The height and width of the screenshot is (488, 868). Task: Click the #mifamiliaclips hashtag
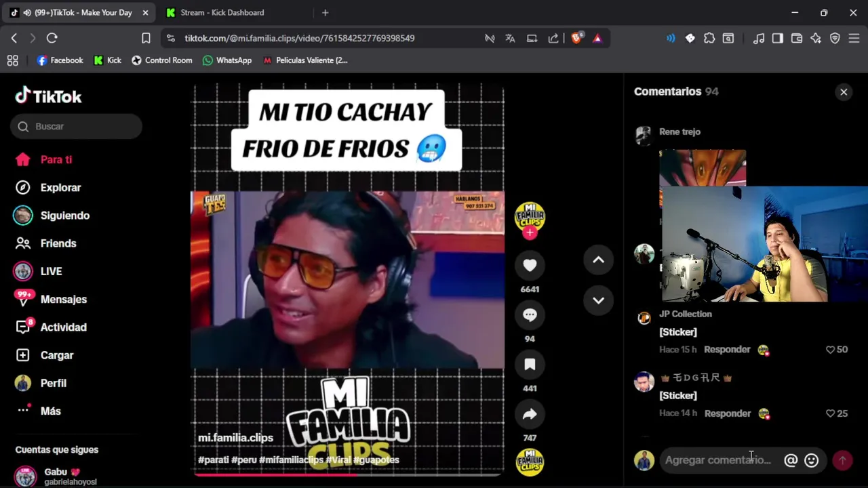pos(291,460)
